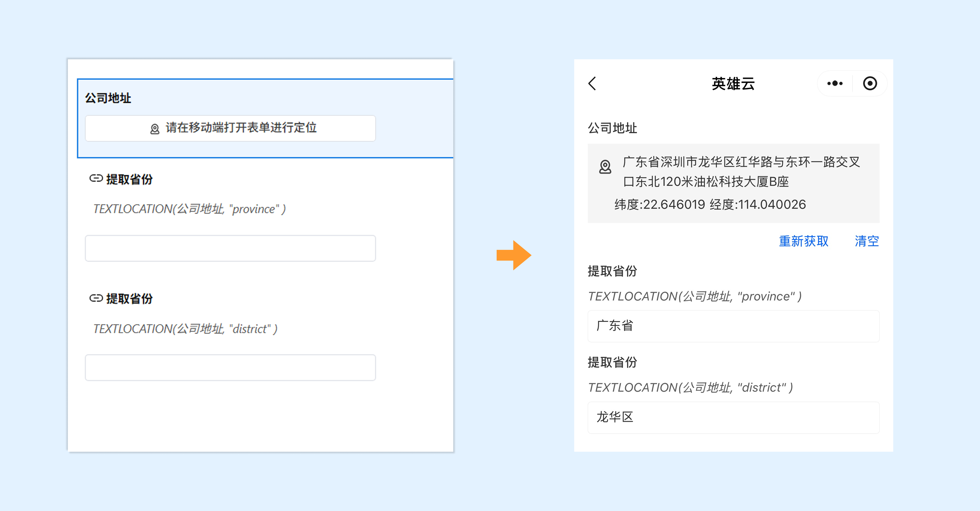Click link icon beside second 提取省份 label
This screenshot has height=511, width=980.
click(x=96, y=298)
